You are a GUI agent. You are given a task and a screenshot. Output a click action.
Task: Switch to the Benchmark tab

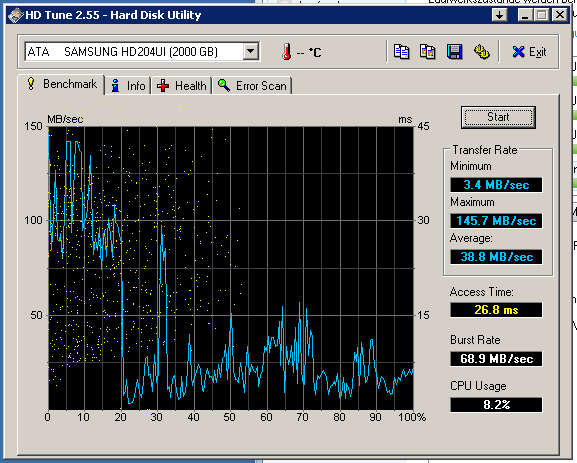[61, 84]
